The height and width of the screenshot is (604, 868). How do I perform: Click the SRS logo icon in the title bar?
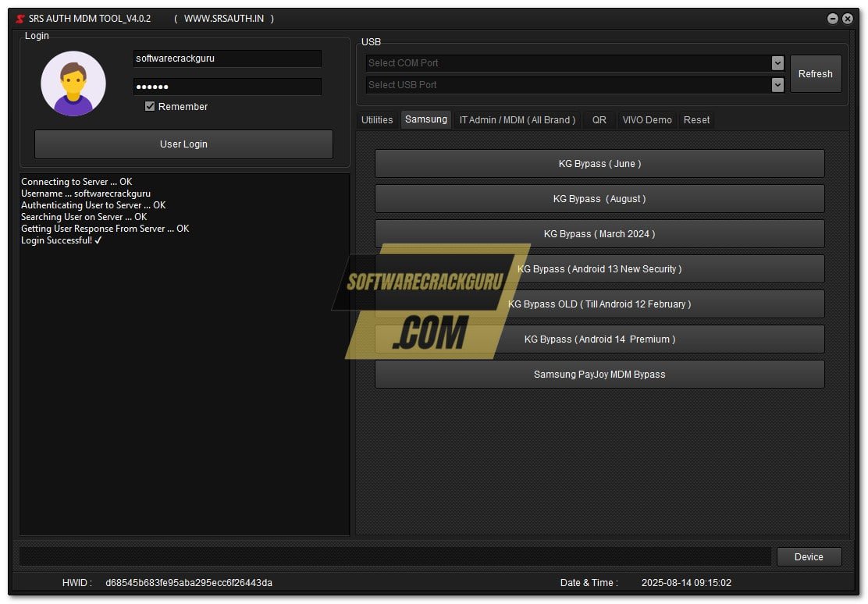point(19,18)
